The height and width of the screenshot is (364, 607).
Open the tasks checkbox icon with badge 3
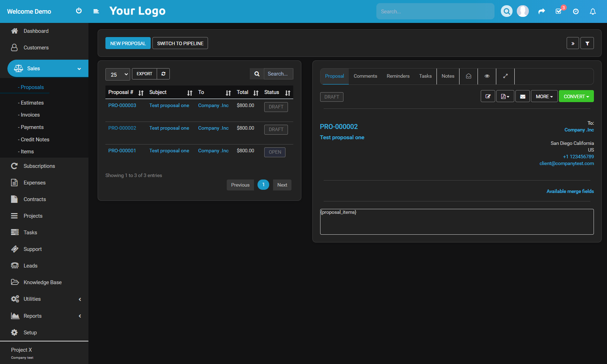tap(558, 11)
